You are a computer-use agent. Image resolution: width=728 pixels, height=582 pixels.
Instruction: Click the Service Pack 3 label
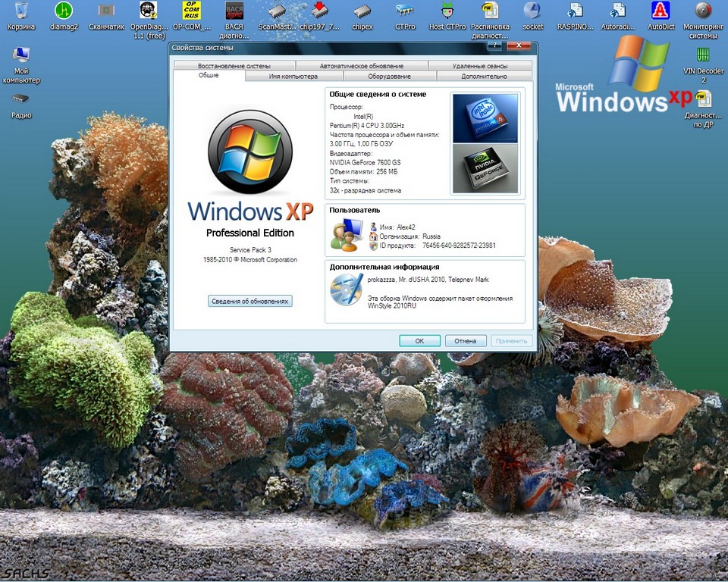[x=250, y=249]
